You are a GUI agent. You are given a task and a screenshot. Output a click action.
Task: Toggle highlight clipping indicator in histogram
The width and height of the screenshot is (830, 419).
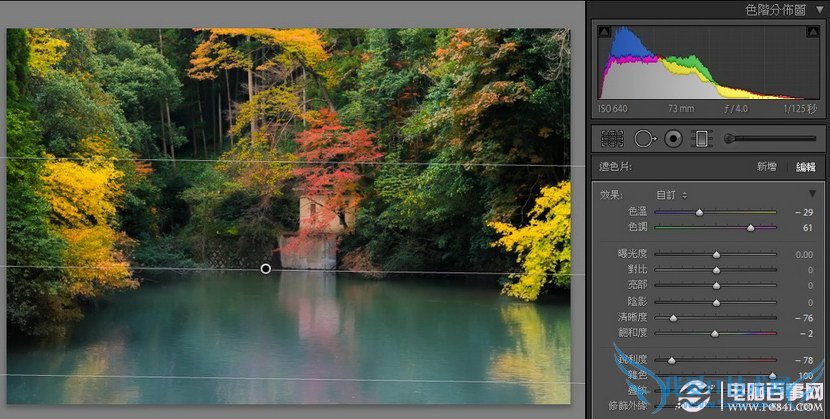[x=813, y=32]
